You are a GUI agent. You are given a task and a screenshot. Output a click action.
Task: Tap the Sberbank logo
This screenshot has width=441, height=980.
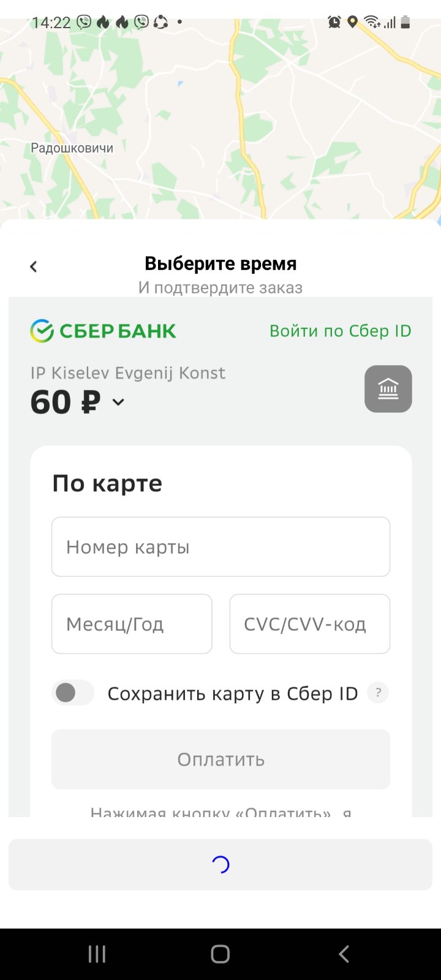(x=103, y=331)
